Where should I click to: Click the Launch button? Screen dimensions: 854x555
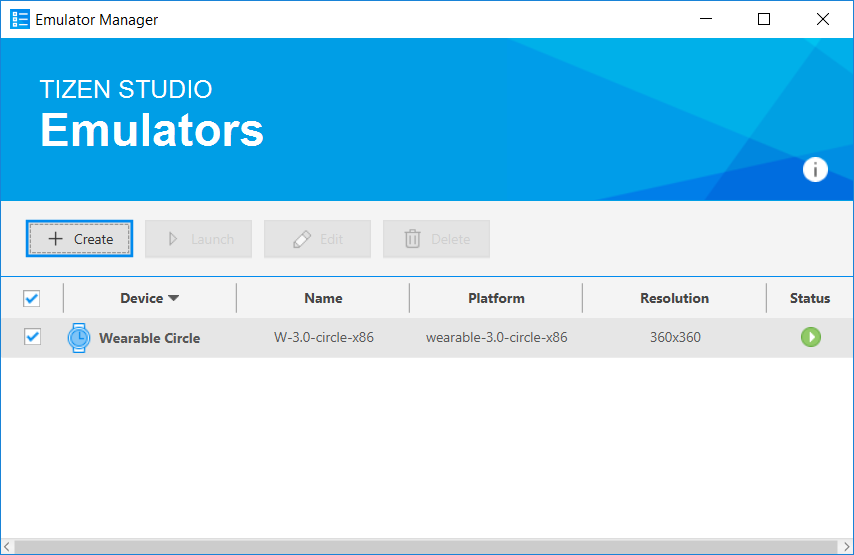(x=198, y=239)
